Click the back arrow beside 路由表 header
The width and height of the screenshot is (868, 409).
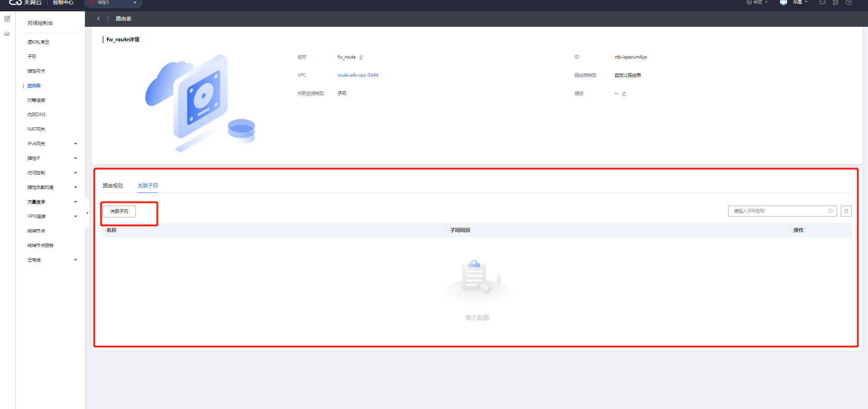(98, 19)
